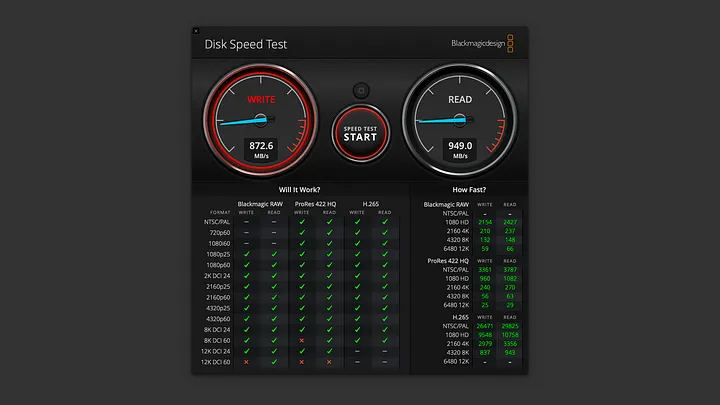This screenshot has width=720, height=405.
Task: Click the 12K DCI 24 row label
Action: [215, 351]
